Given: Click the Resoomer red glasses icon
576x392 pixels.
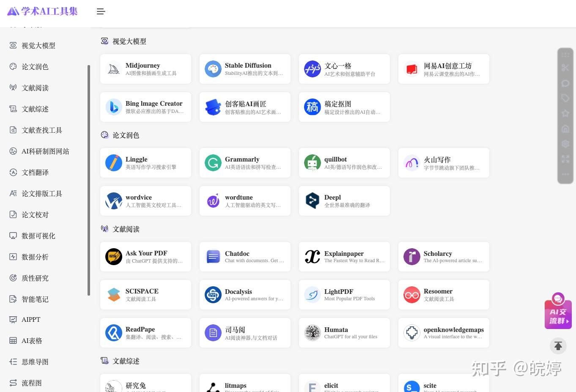Looking at the screenshot, I should coord(412,295).
